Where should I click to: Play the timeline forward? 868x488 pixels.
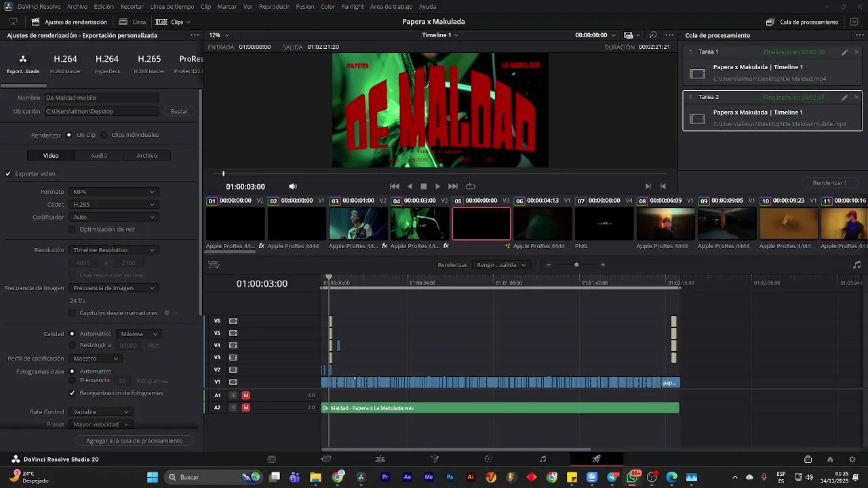pos(438,186)
